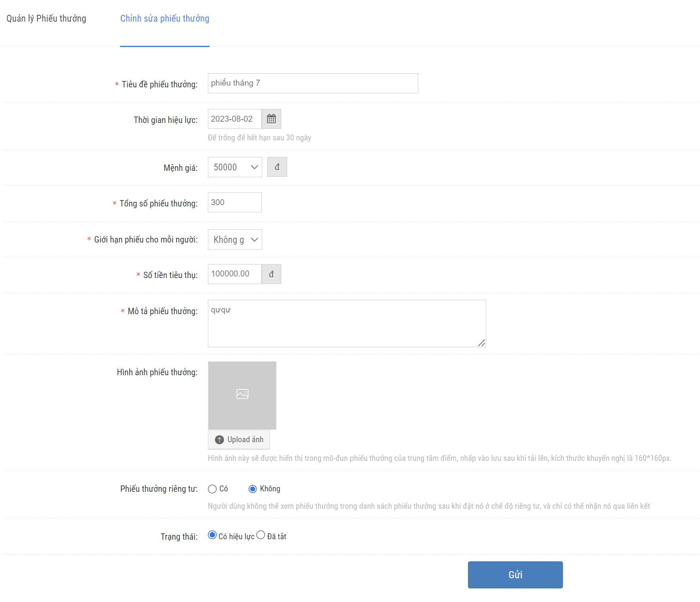Focus the voucher title input field

coord(313,84)
